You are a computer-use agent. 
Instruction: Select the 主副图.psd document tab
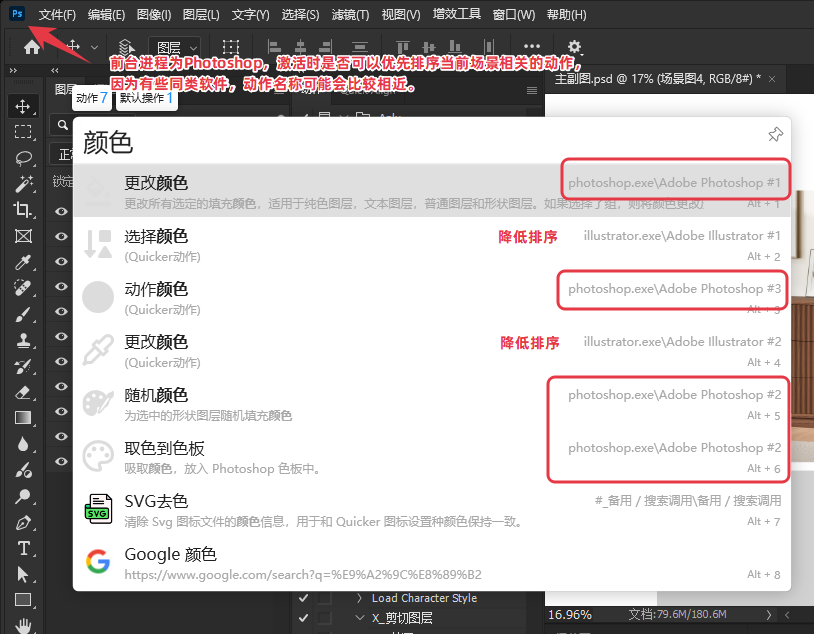click(658, 79)
